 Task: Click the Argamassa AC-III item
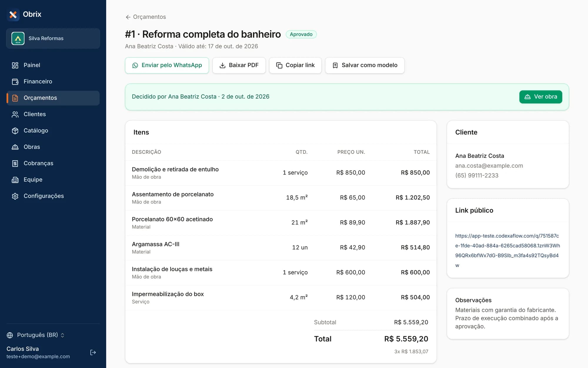coord(281,248)
